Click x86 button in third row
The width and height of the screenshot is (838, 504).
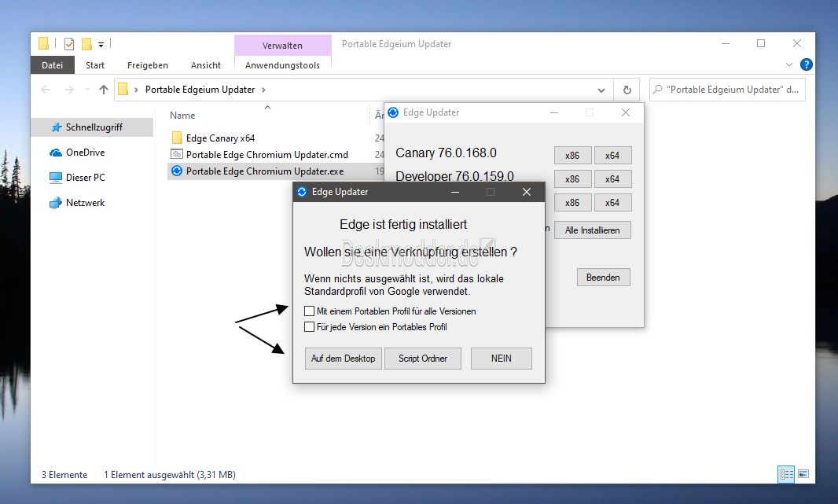point(572,203)
